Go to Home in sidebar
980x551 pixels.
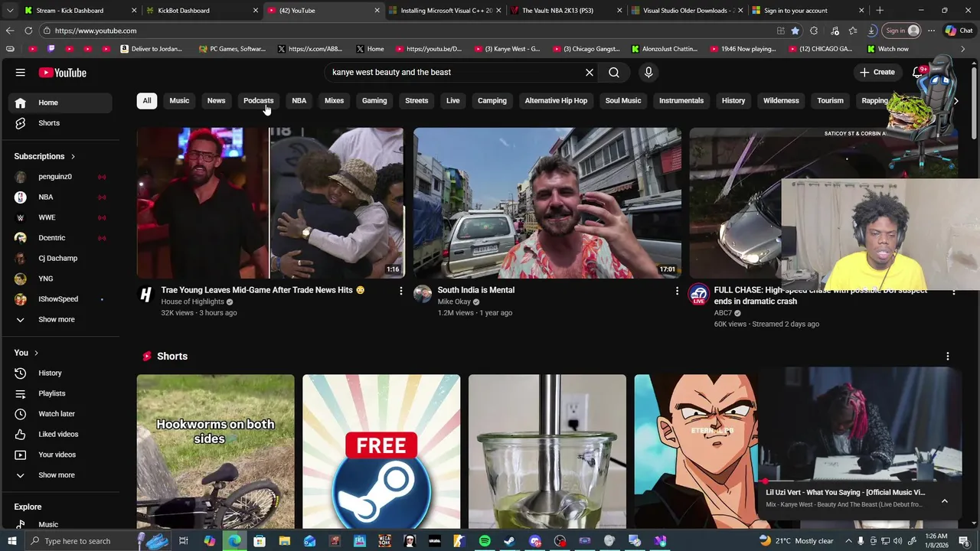tap(60, 103)
